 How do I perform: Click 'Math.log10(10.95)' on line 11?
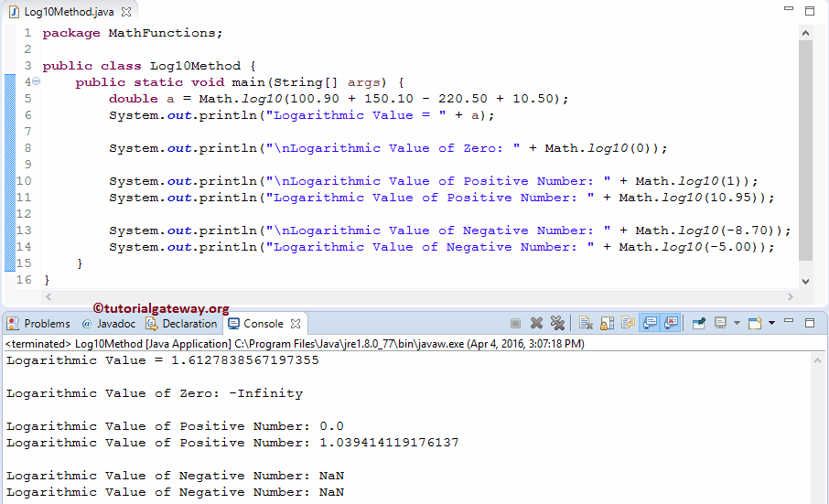691,198
